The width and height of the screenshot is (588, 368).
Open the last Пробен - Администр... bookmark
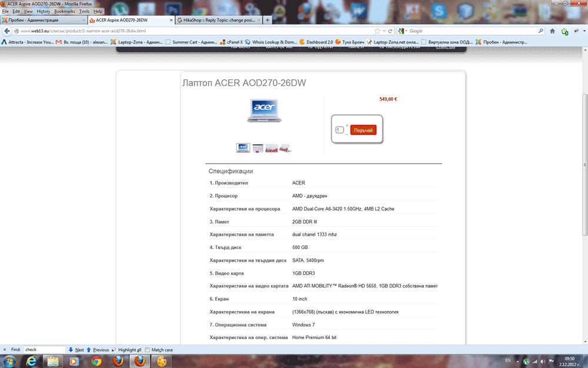(x=502, y=42)
